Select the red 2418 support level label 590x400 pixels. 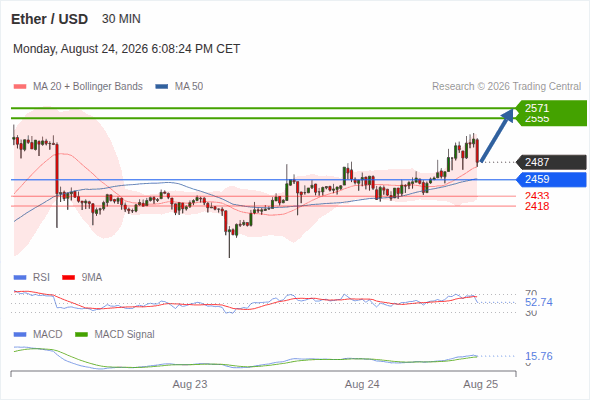(x=537, y=206)
